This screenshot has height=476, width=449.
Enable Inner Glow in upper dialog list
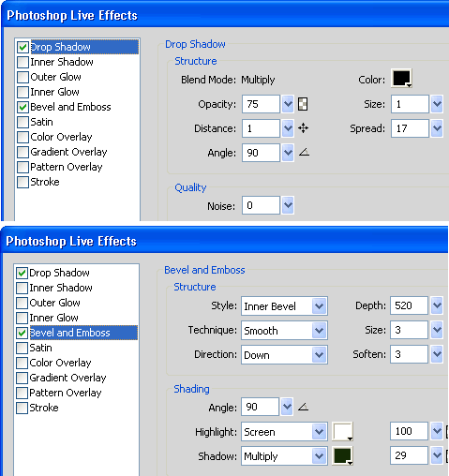22,92
